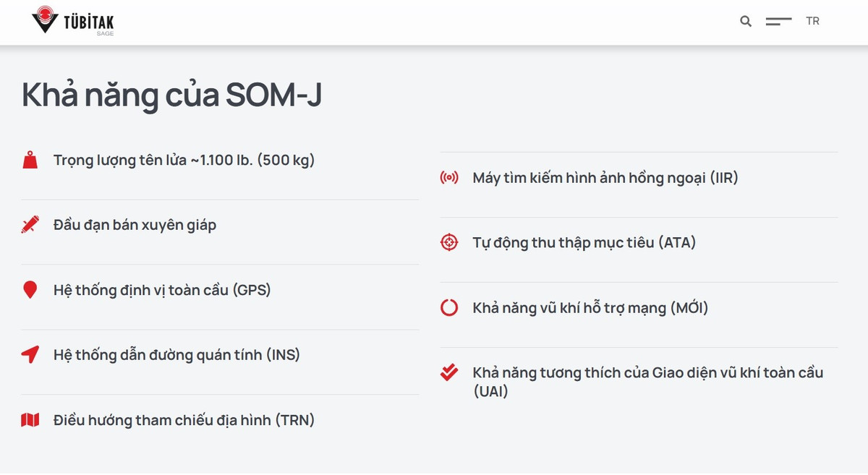
Task: Click the TÜBİTAK SAGE logo
Action: click(x=72, y=22)
